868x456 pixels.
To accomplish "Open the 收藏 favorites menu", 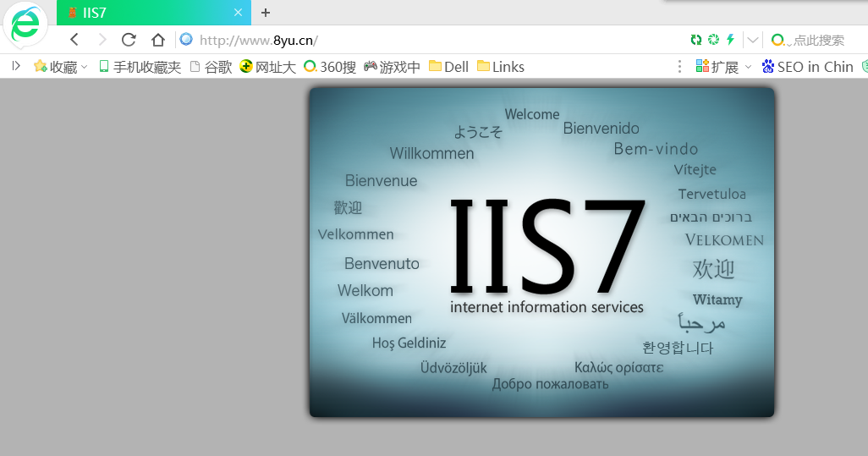I will [61, 67].
